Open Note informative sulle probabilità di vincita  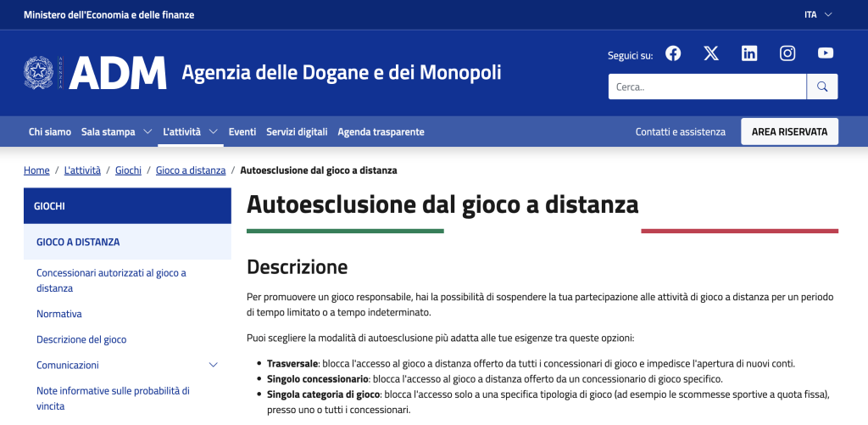(x=113, y=399)
